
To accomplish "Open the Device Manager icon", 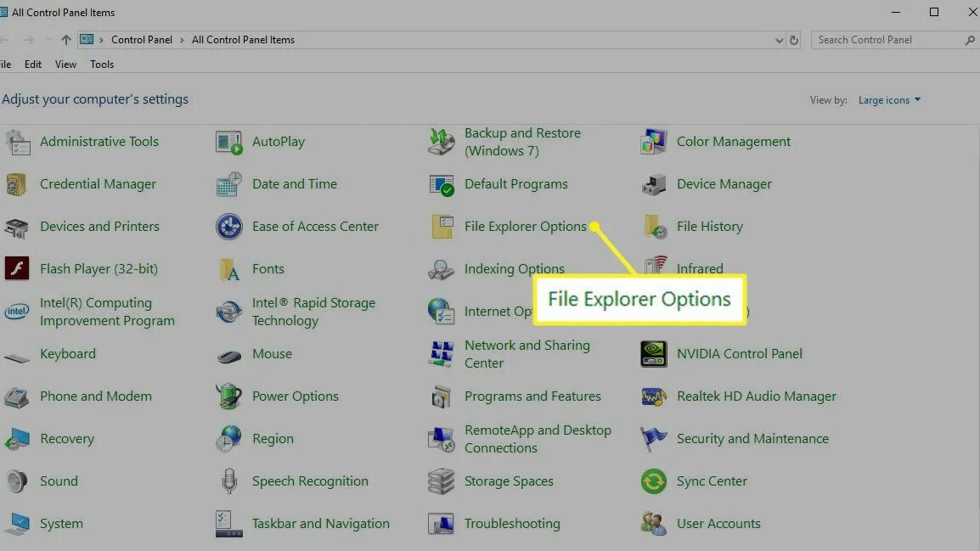I will 654,184.
